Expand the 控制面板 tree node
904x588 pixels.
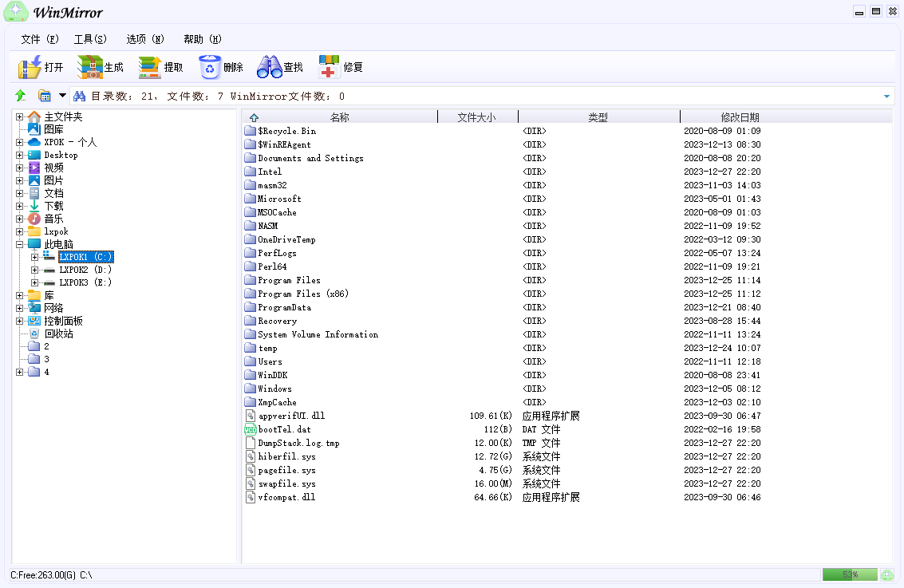20,321
